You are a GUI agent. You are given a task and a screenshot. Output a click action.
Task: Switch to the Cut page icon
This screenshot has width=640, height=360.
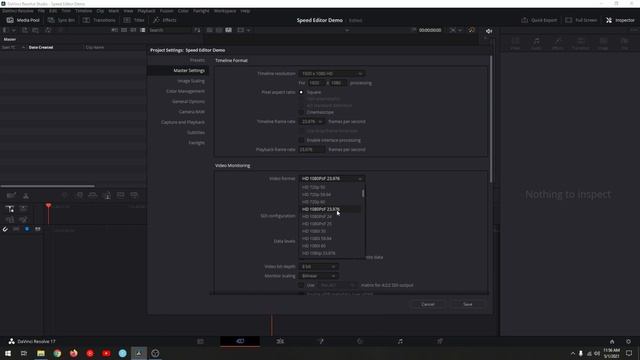pyautogui.click(x=240, y=341)
